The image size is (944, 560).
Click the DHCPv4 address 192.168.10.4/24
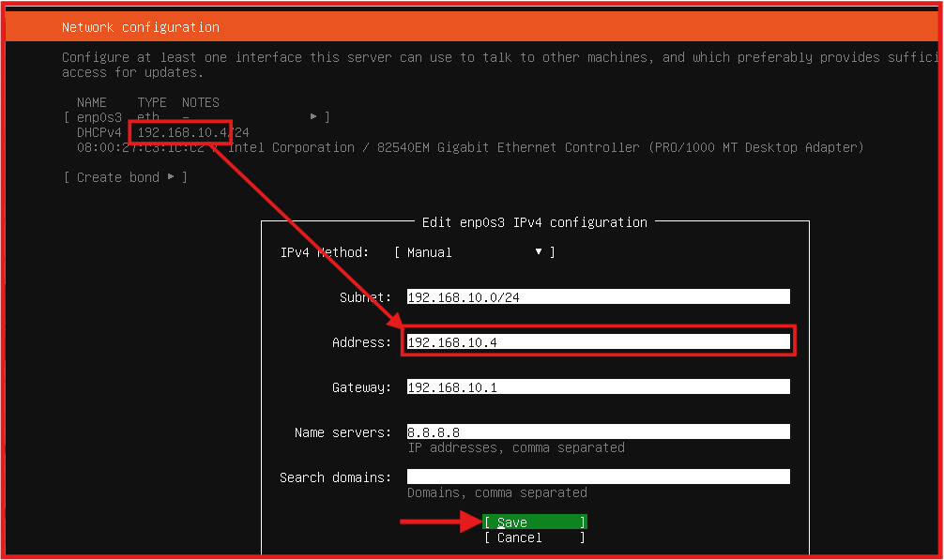coord(193,132)
